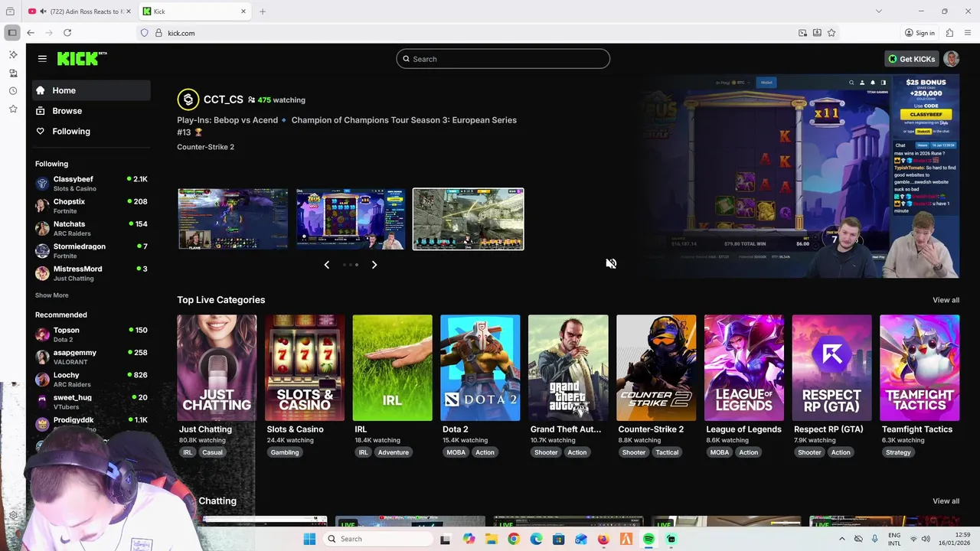The image size is (980, 551).
Task: Open League of Legends category card
Action: pyautogui.click(x=744, y=368)
